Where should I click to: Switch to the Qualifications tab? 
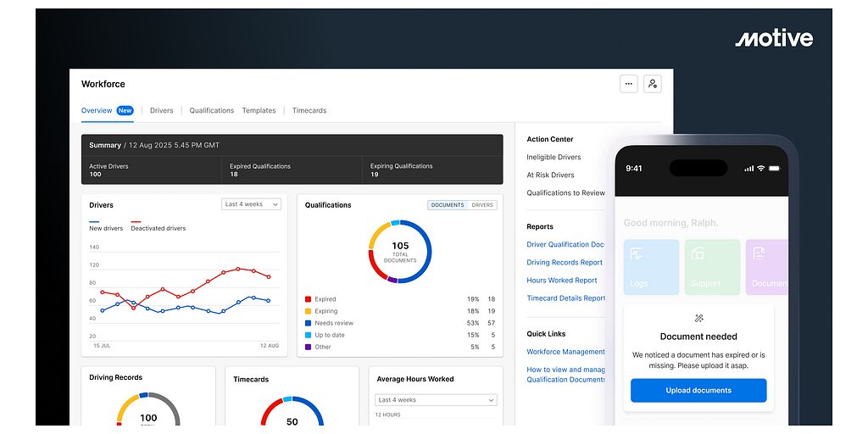point(211,111)
